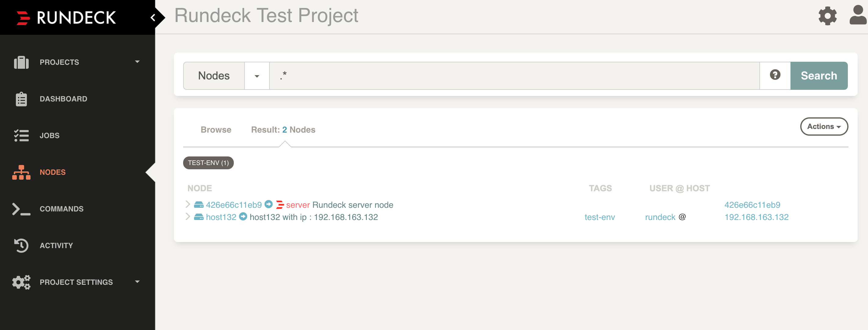Image resolution: width=868 pixels, height=330 pixels.
Task: Go to Jobs in the sidebar
Action: (49, 136)
